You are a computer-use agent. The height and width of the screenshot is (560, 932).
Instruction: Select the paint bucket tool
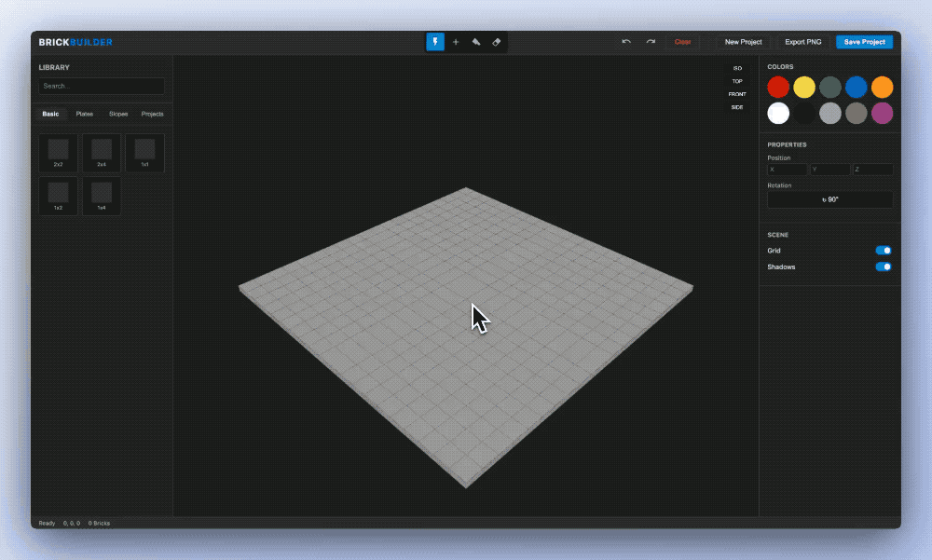(476, 42)
